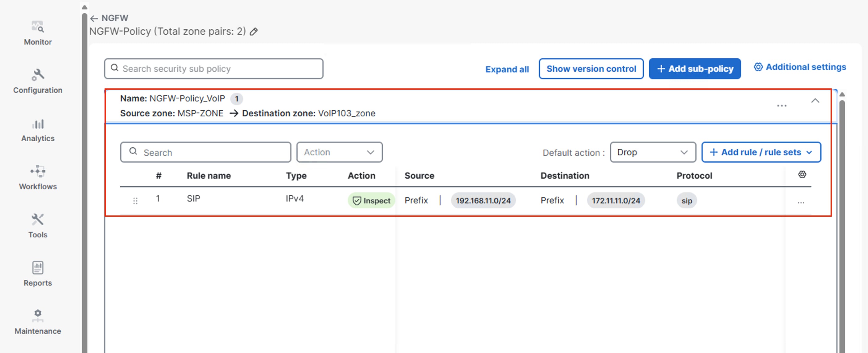Click the Source column header
Screen dimensions: 868x353
click(x=419, y=176)
